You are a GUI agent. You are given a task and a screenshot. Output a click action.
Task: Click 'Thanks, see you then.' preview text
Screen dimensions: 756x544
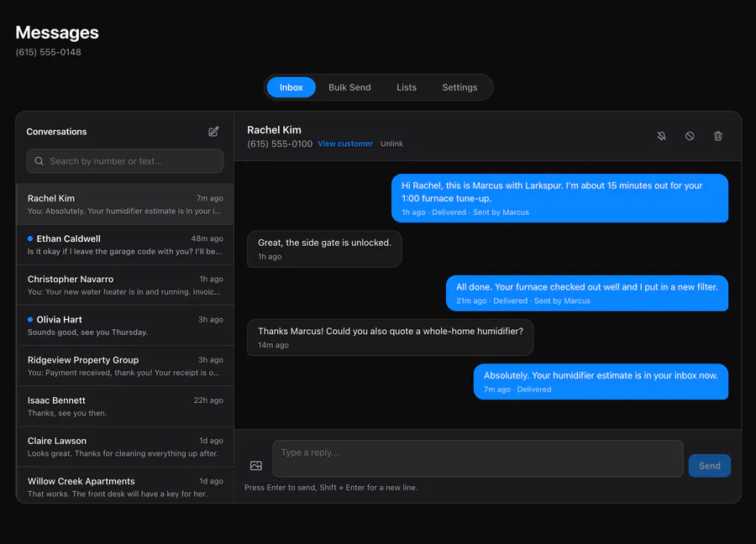click(67, 413)
